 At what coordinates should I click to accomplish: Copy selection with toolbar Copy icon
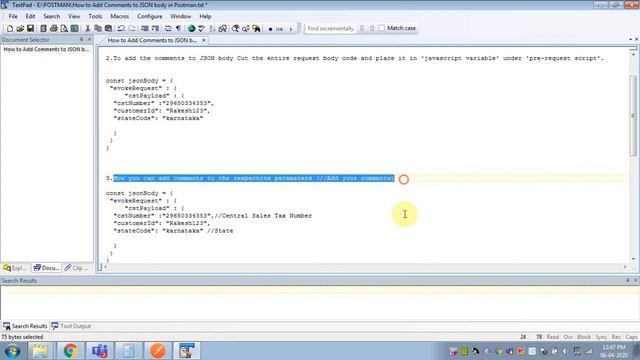98,29
